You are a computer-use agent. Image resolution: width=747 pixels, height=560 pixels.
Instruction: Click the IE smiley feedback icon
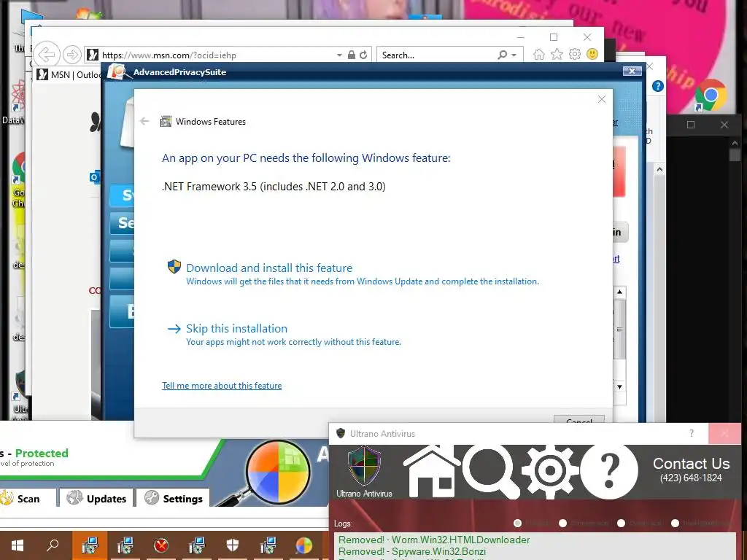[x=592, y=54]
